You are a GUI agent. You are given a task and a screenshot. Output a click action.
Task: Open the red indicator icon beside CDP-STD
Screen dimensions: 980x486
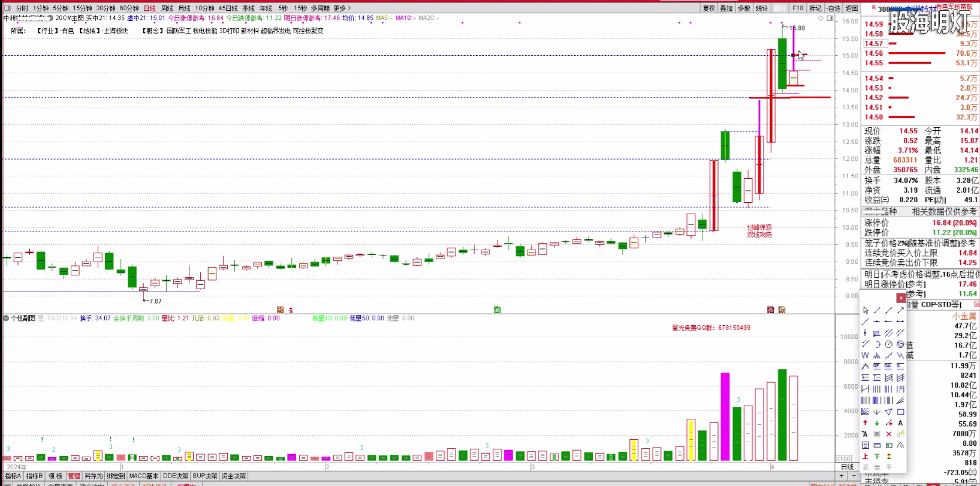976,304
